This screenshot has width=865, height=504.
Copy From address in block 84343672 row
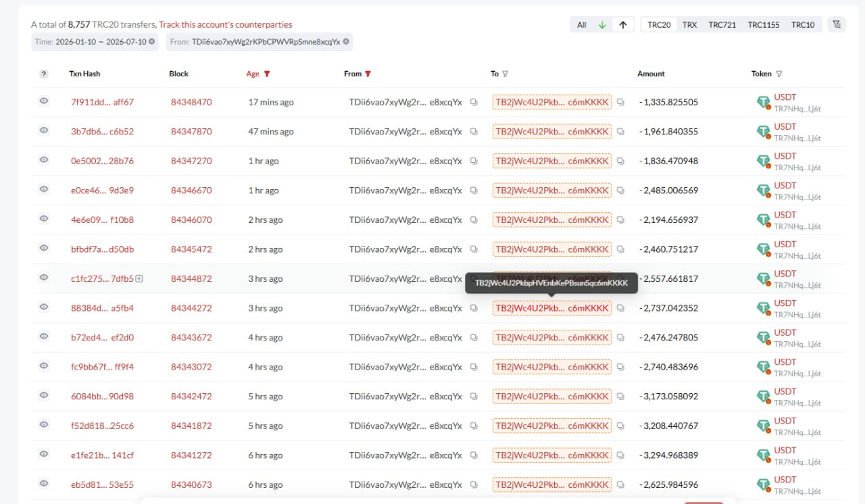(474, 338)
